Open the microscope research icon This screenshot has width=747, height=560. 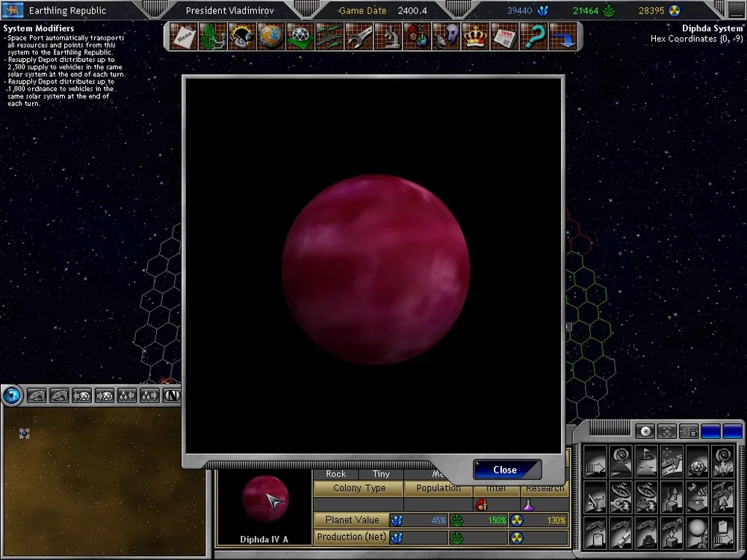388,36
